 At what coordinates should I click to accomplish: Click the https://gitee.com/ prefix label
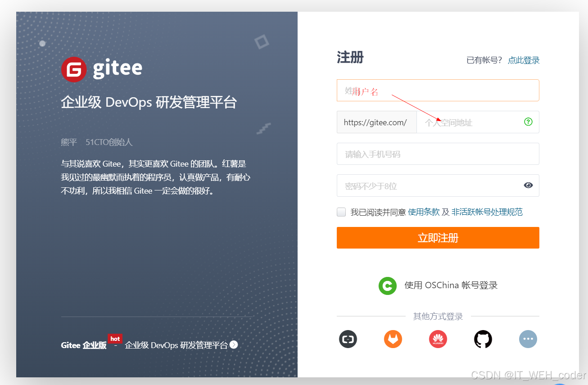[376, 122]
